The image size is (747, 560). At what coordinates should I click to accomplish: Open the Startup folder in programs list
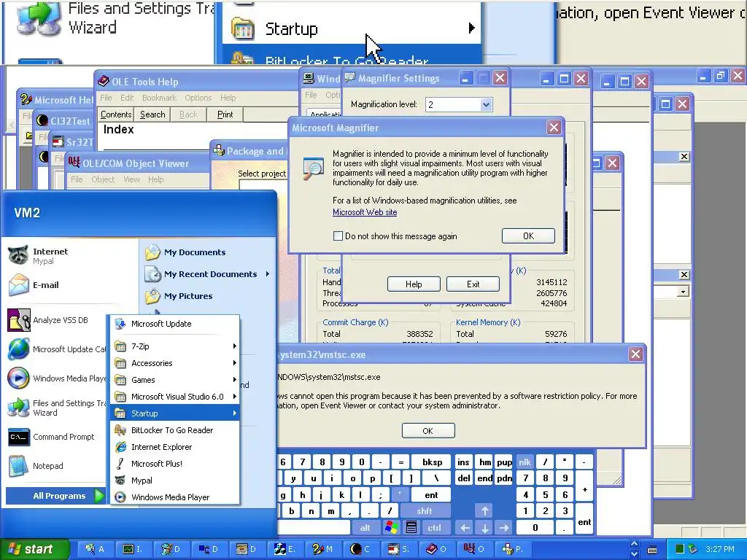175,413
